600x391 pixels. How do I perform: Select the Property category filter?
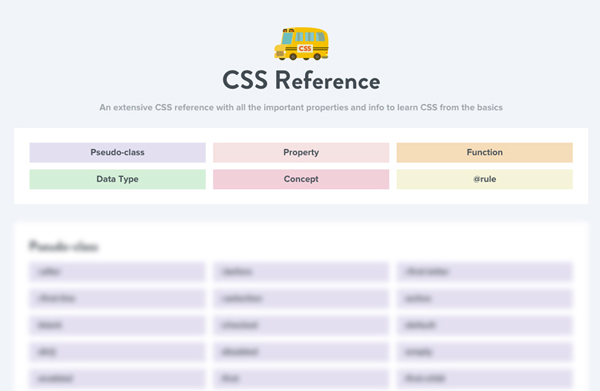pyautogui.click(x=301, y=152)
